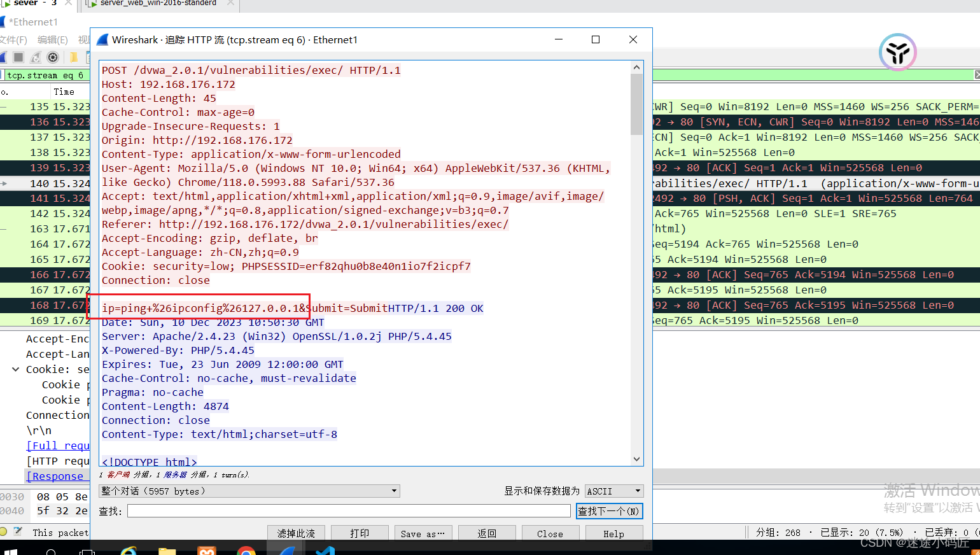The image size is (980, 555).
Task: Open capture options gear icon
Action: click(x=53, y=57)
